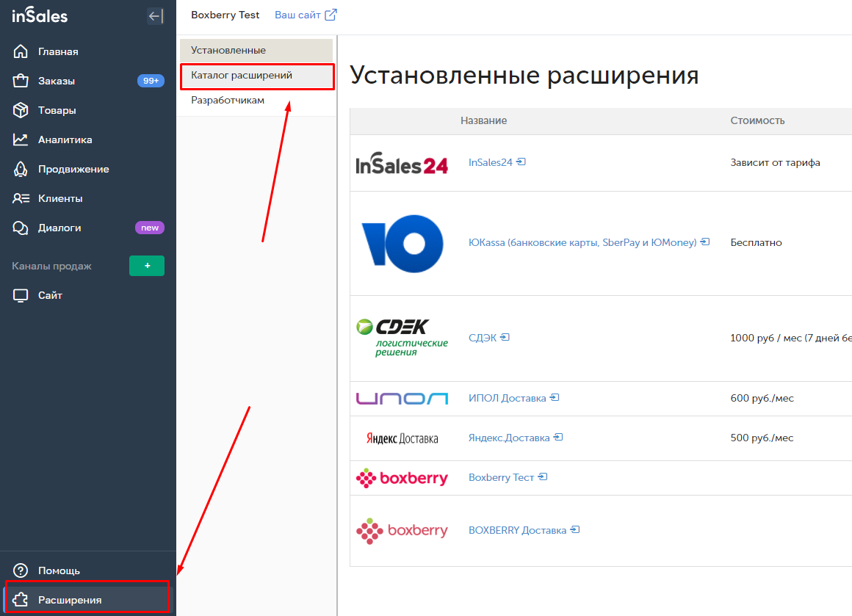Click the 500 руб./мес price cell
Image resolution: width=852 pixels, height=616 pixels.
coord(762,438)
